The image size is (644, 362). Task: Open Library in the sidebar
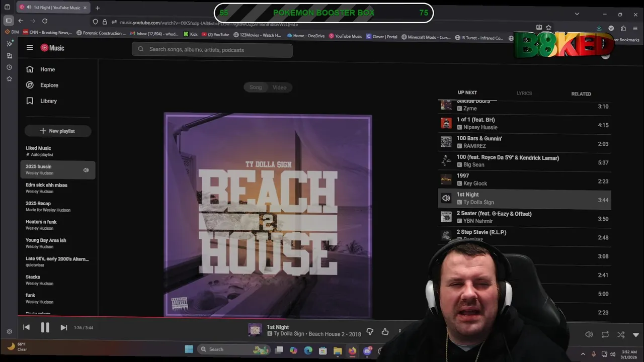[x=42, y=101]
